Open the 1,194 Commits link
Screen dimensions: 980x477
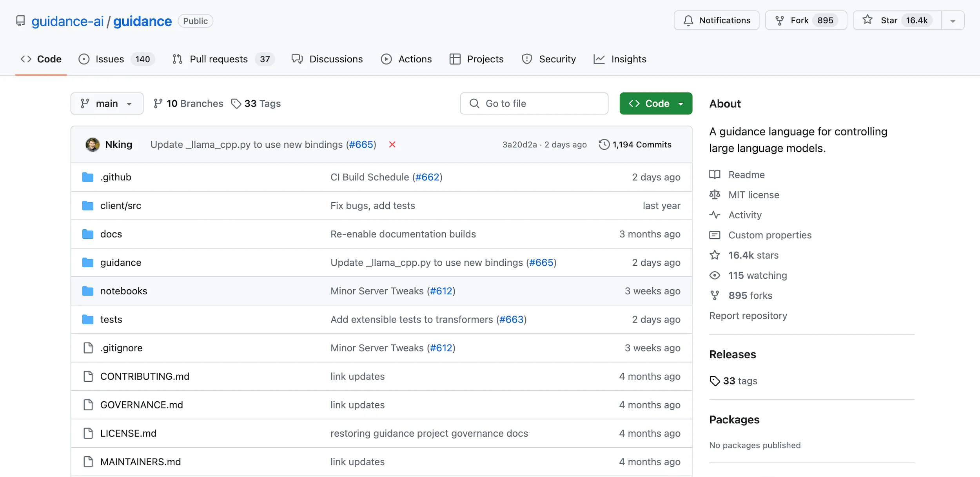point(635,145)
